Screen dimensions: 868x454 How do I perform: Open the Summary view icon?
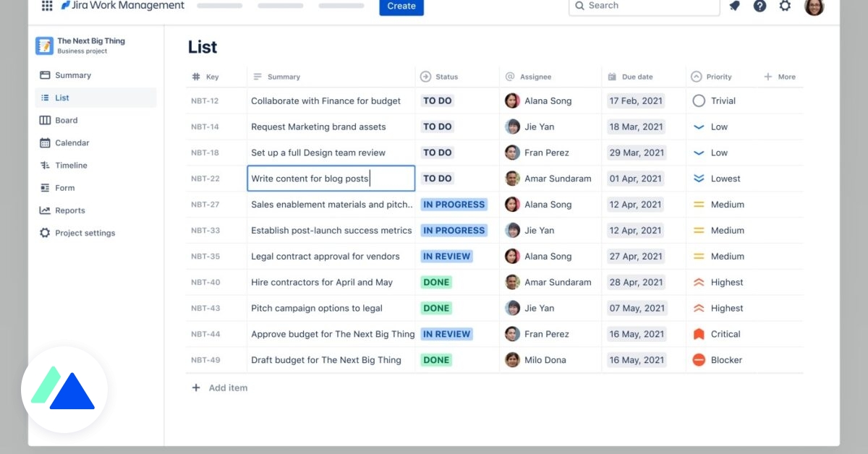click(x=46, y=74)
